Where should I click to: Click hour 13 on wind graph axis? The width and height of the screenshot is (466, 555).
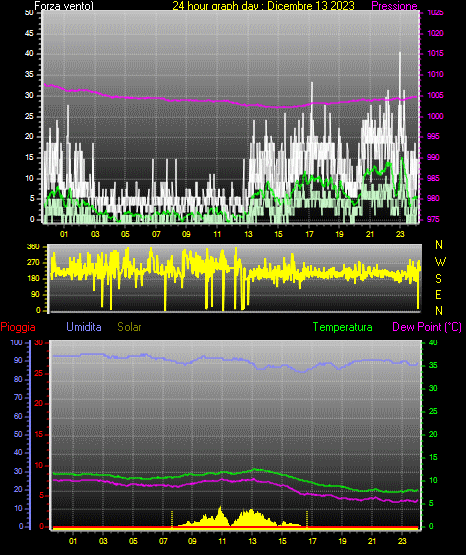tap(248, 234)
